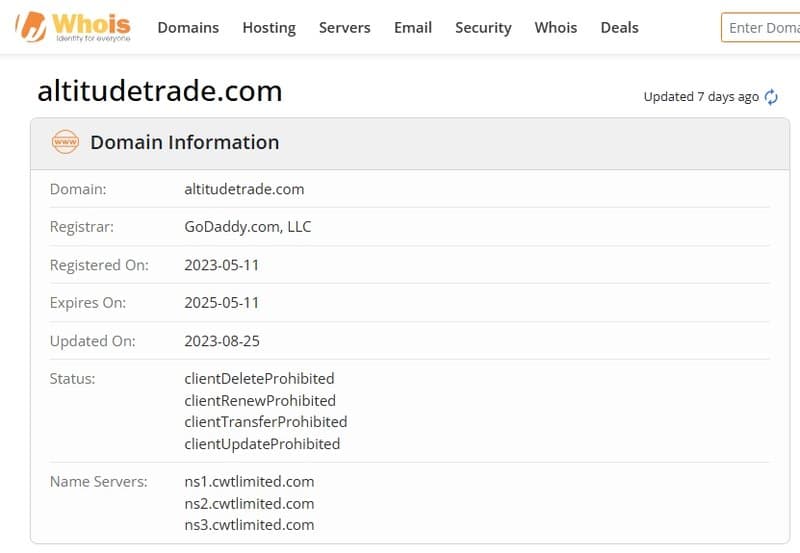Click the ns3.cwtlimited.com name server entry

pos(249,524)
